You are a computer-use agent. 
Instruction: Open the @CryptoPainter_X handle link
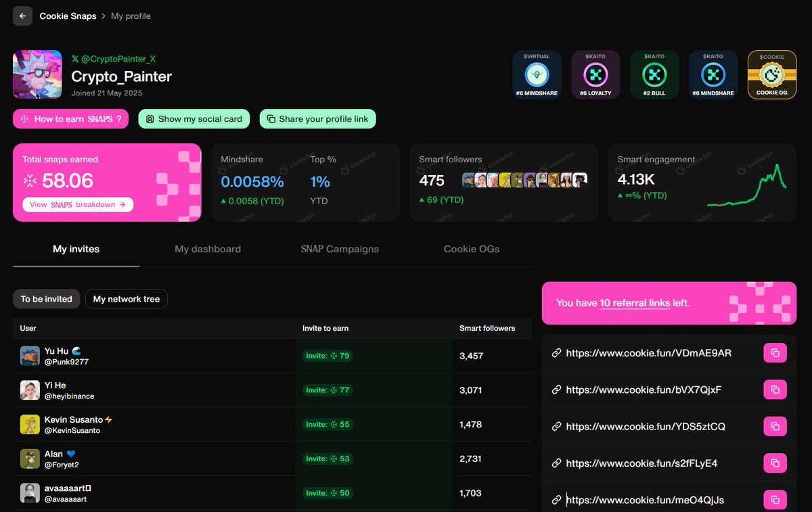click(114, 60)
